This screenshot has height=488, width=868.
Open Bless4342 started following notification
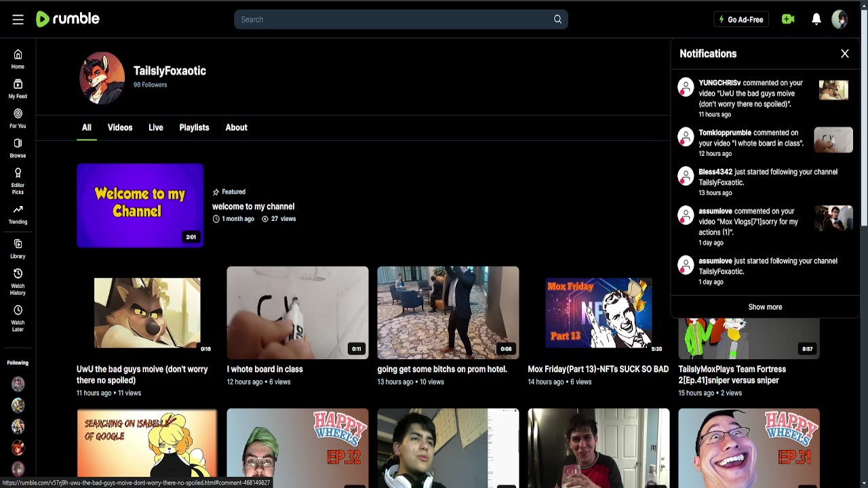pos(768,177)
